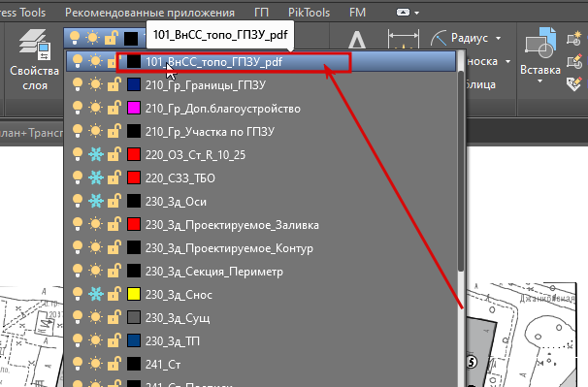Thaw the 220_ОЗ_Ст_R_10_25 layer snowflake

(x=95, y=154)
